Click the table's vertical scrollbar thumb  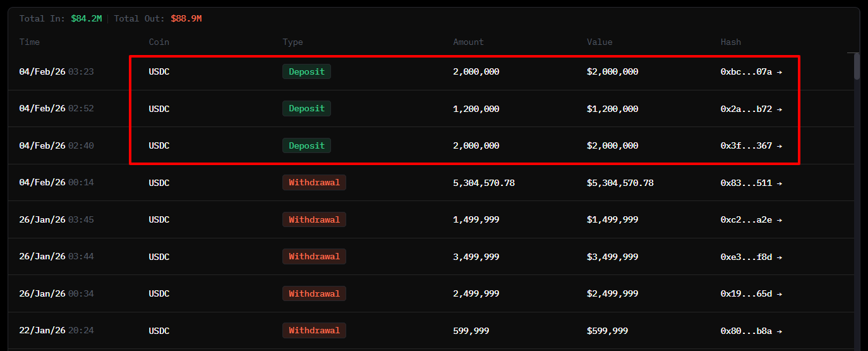point(857,66)
